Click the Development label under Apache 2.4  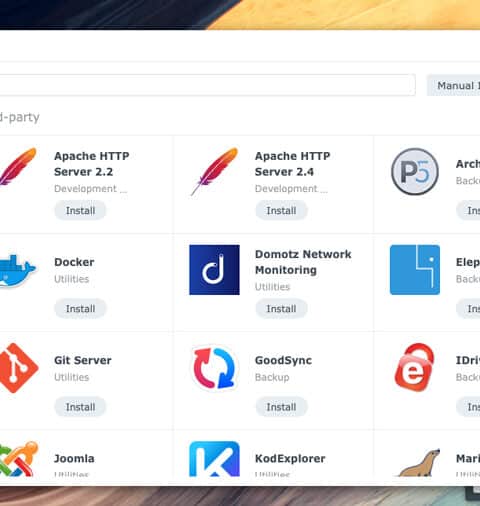click(291, 189)
